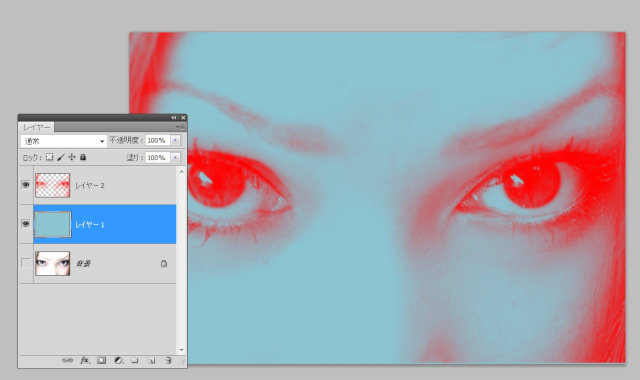Click the 塗り fill value field

(158, 158)
